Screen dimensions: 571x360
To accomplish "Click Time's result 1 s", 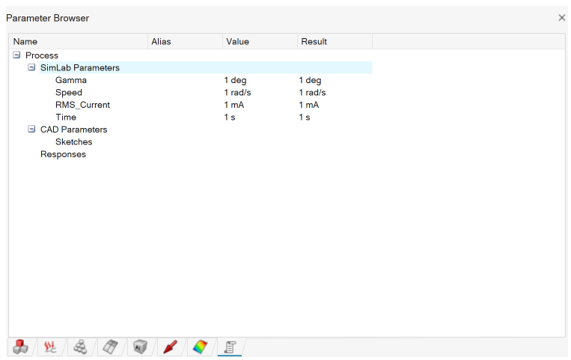I will point(305,117).
